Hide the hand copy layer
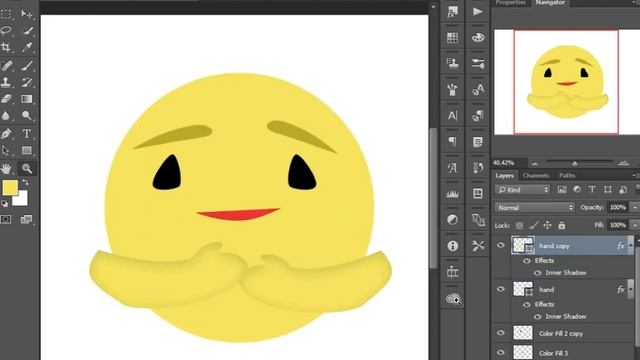Screen dimensions: 640x360 pyautogui.click(x=501, y=245)
